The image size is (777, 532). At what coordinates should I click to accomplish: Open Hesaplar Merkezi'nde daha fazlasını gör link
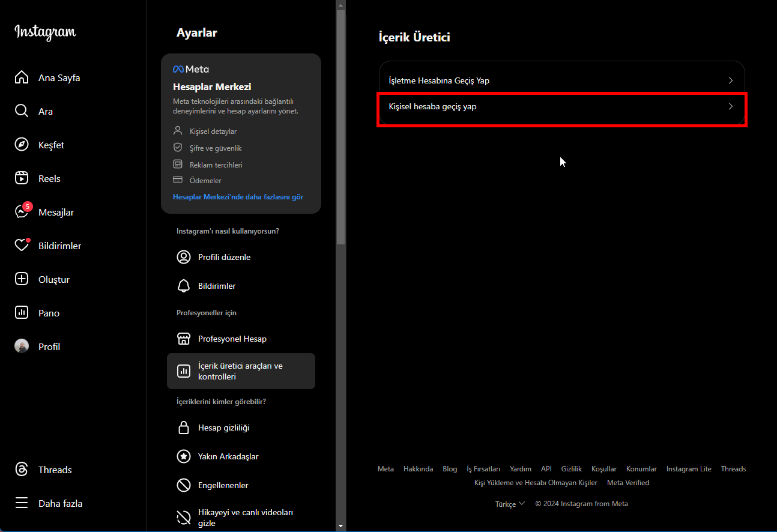[x=238, y=197]
